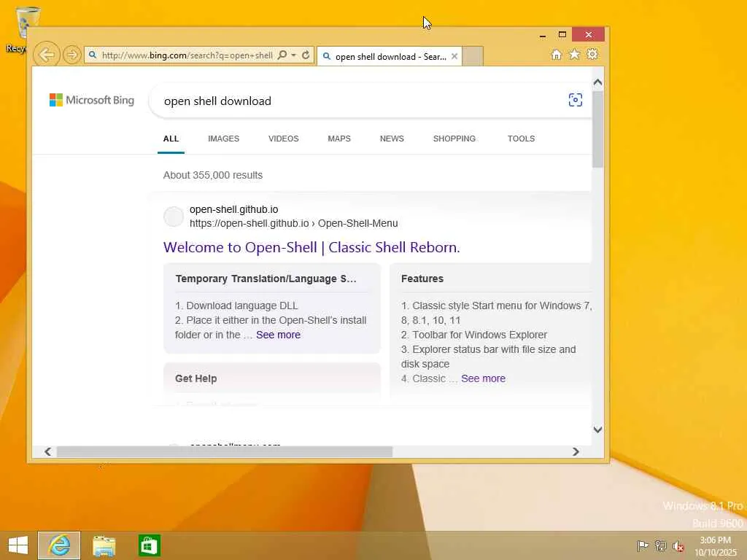Click See more in Translation card
747x560 pixels.
(278, 335)
